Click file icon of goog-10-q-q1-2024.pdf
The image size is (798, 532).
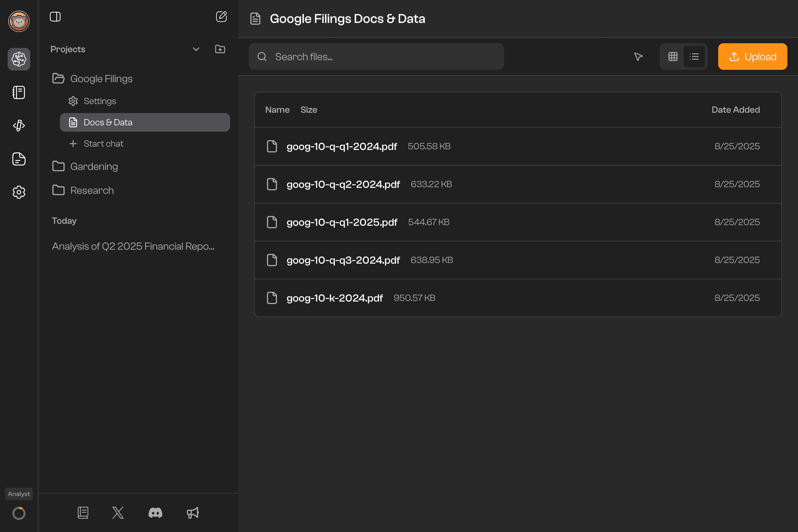(272, 146)
